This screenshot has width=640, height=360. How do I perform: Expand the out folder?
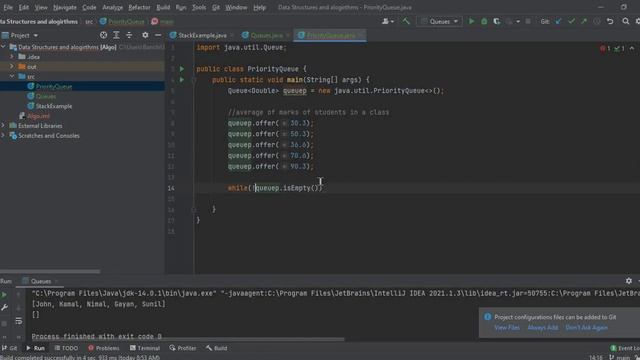(12, 67)
